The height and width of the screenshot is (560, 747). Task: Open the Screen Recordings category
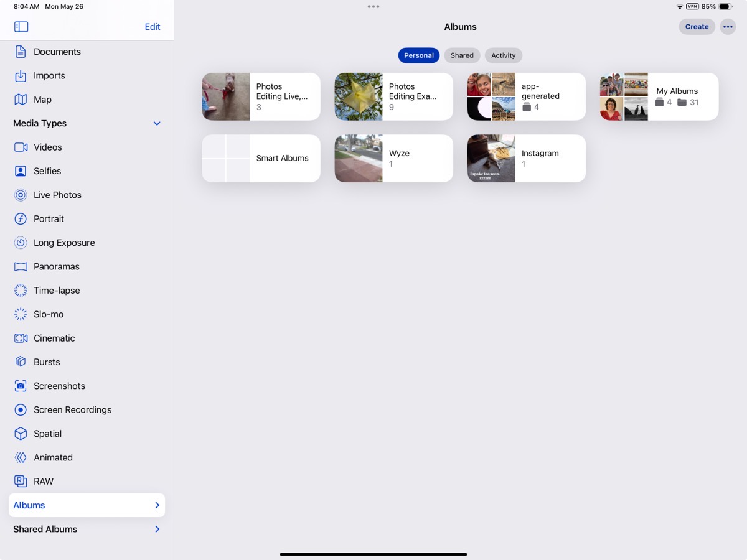pos(72,409)
